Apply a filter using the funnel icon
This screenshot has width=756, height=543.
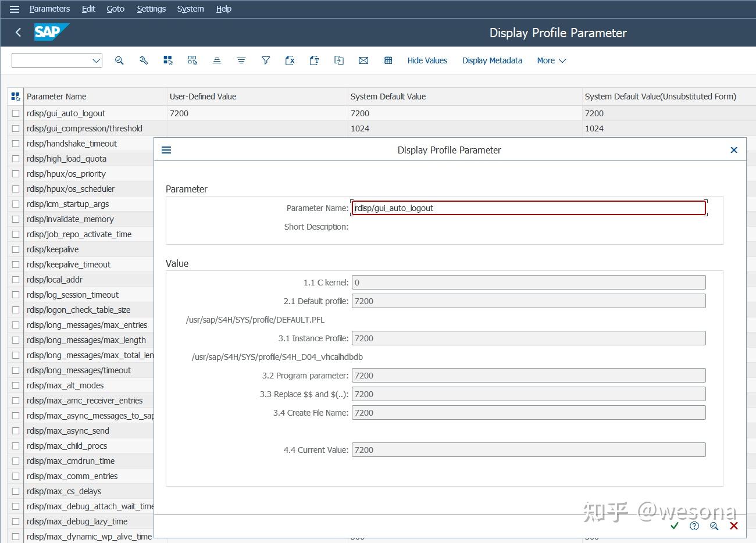coord(266,60)
